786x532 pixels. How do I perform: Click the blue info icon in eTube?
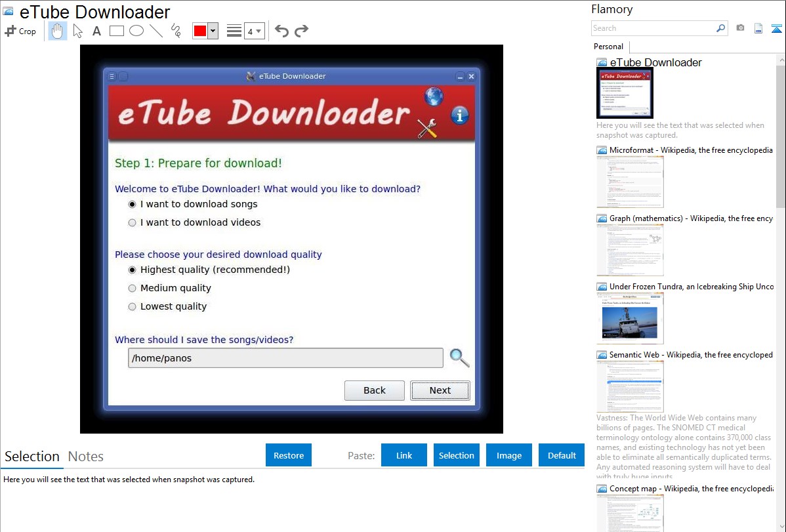pyautogui.click(x=460, y=115)
